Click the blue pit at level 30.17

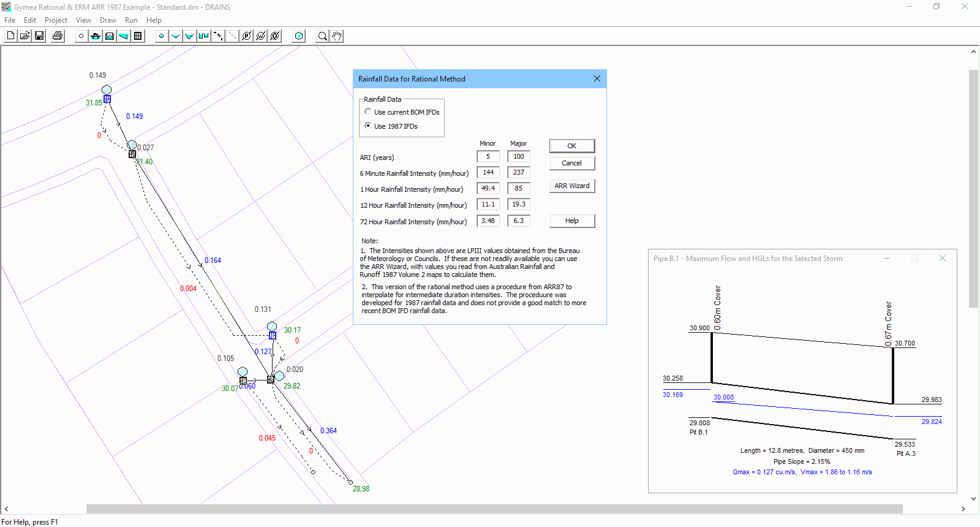pyautogui.click(x=273, y=335)
